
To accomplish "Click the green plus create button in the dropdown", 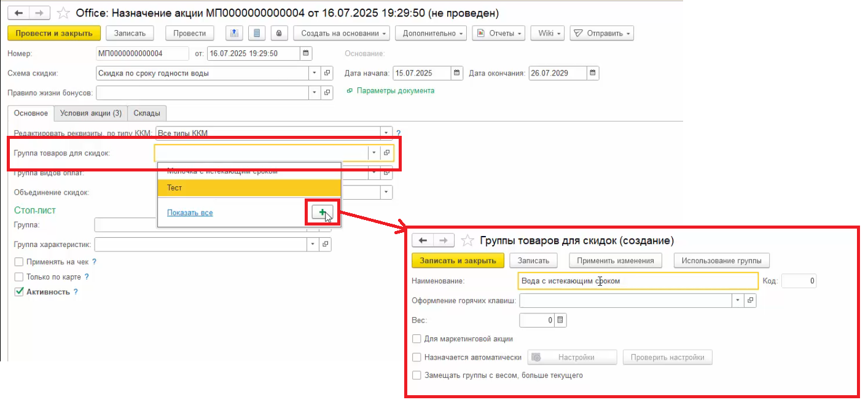I will pyautogui.click(x=323, y=213).
